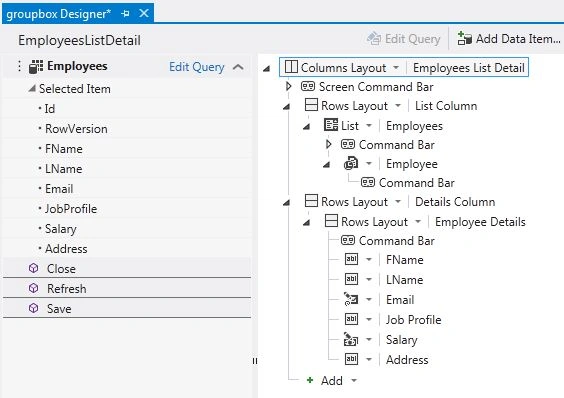The height and width of the screenshot is (398, 564).
Task: Click the text box icon for FName
Action: tap(351, 259)
